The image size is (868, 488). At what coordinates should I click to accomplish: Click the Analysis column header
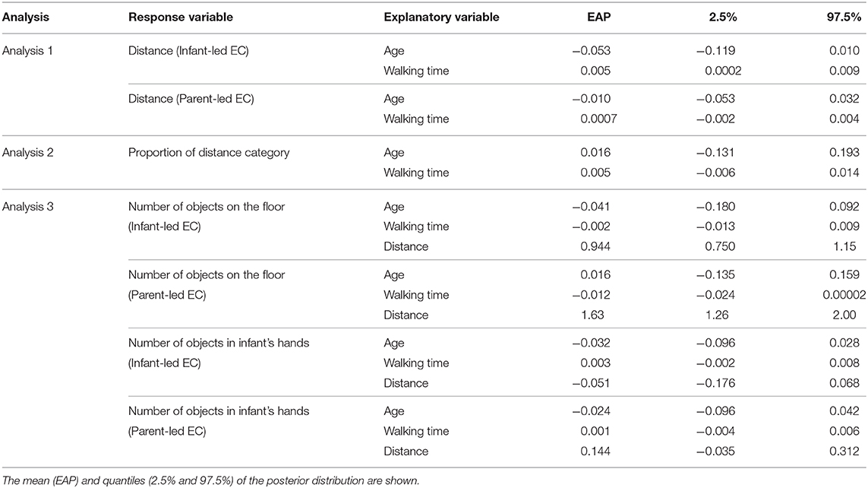[26, 17]
